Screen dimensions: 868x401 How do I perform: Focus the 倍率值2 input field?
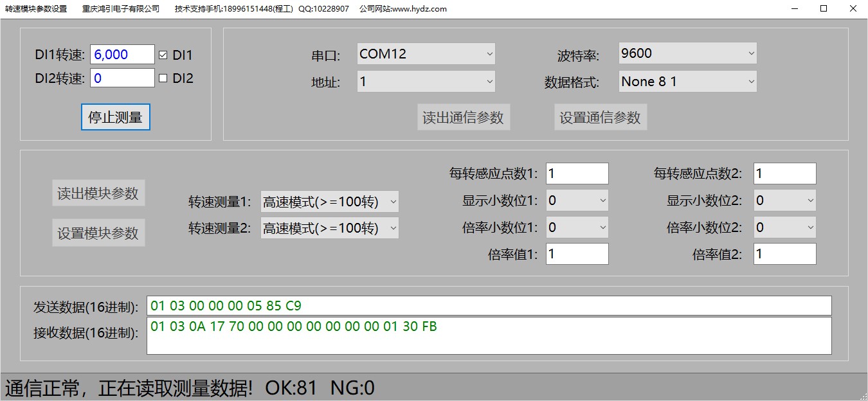(x=784, y=254)
